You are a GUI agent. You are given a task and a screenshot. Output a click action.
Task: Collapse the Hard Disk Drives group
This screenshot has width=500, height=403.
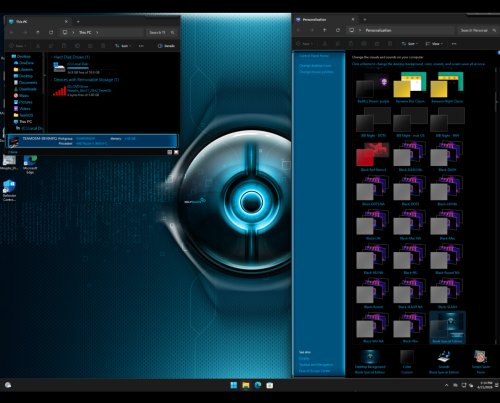click(51, 57)
